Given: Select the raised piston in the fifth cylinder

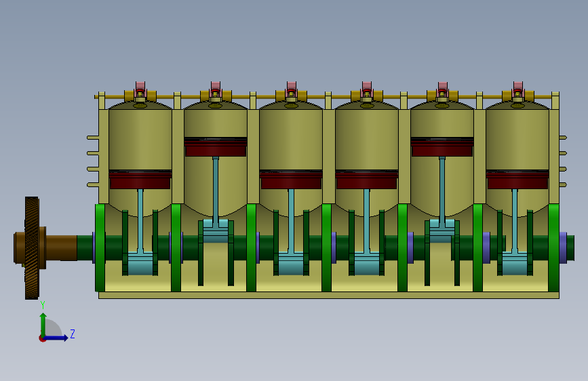Looking at the screenshot, I should pyautogui.click(x=442, y=147).
